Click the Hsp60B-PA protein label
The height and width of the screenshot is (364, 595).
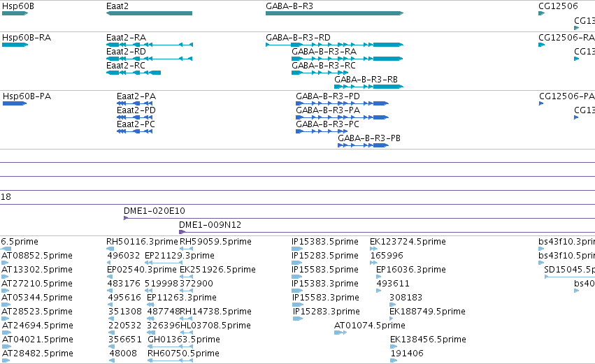point(27,96)
